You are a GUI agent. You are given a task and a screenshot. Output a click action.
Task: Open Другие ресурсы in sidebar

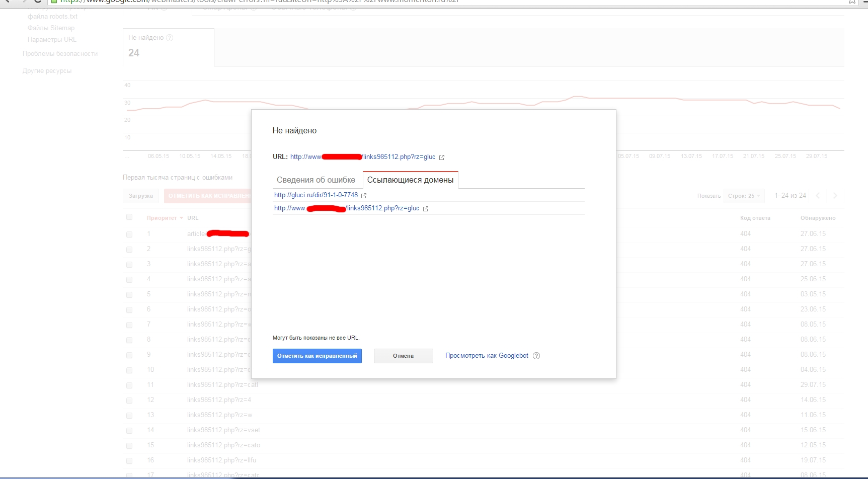(47, 71)
